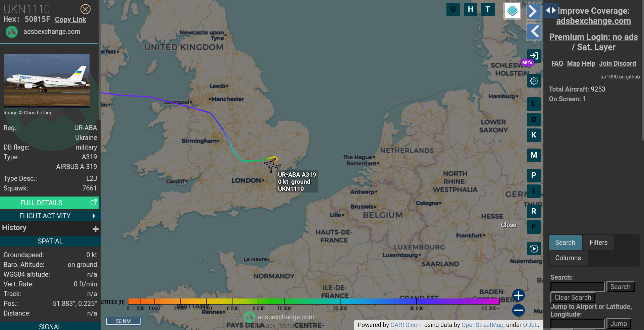Click the left chevron map button
Screen dimensions: 644x330
coord(534,32)
